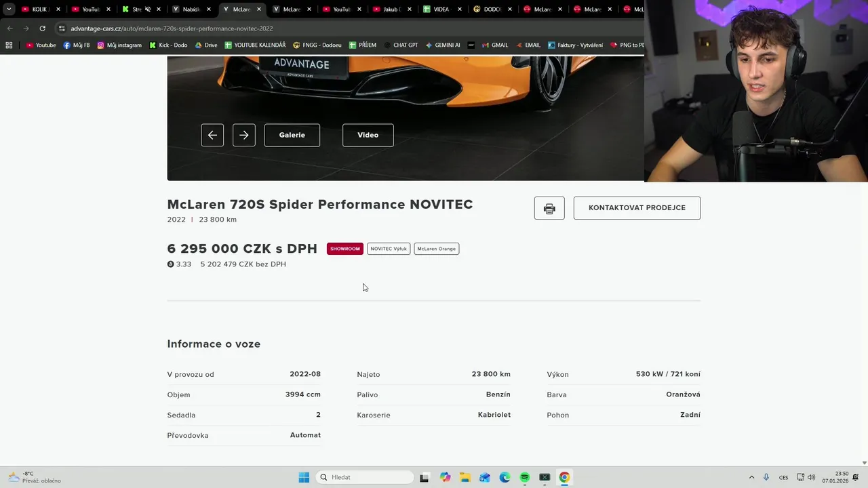Image resolution: width=868 pixels, height=488 pixels.
Task: Print the listing with the printer icon
Action: point(549,208)
